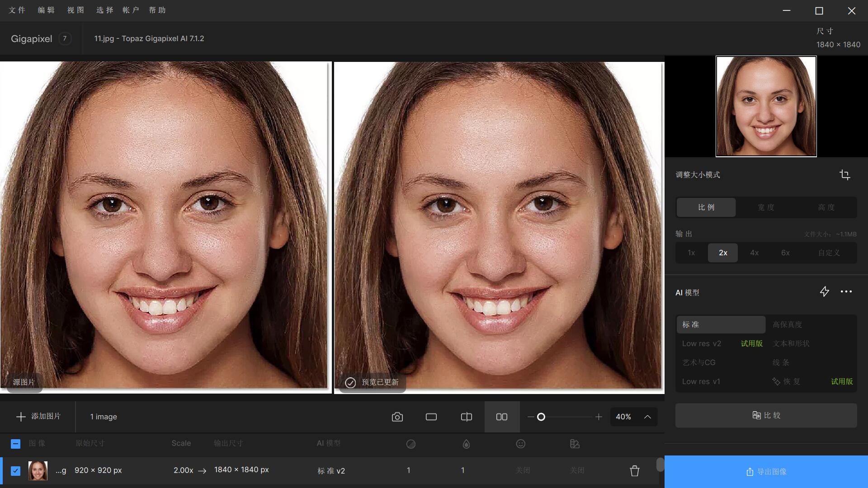
Task: Click the Gigapixel logo text
Action: point(32,39)
